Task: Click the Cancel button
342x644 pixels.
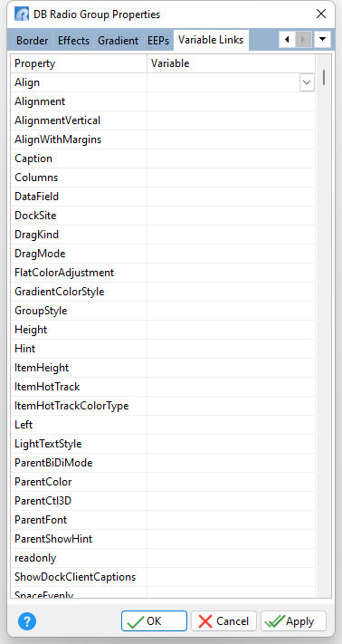Action: tap(223, 621)
